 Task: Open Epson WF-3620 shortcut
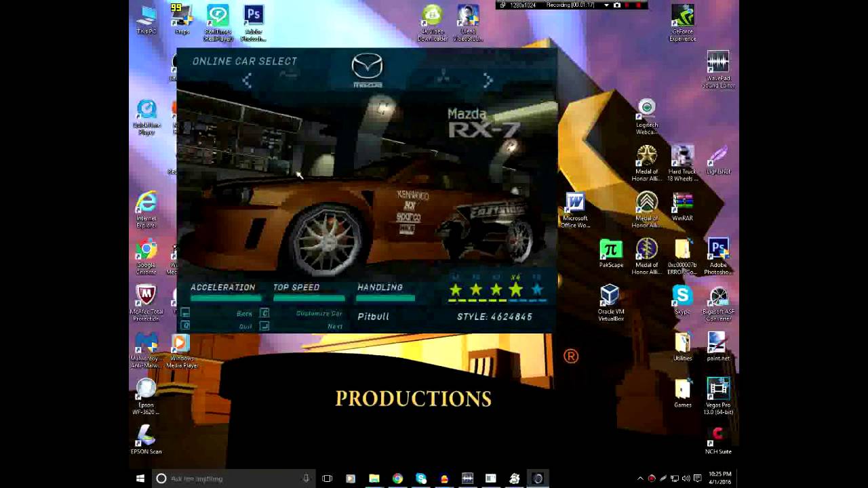click(146, 396)
